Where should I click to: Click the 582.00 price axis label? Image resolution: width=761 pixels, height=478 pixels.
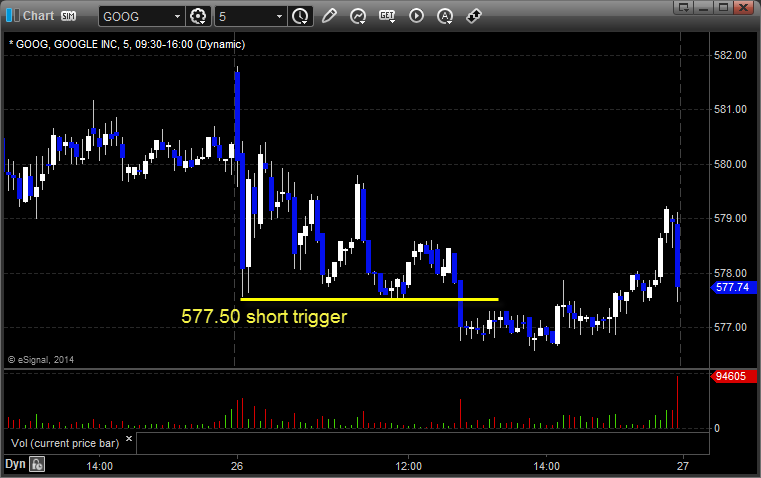pyautogui.click(x=730, y=55)
